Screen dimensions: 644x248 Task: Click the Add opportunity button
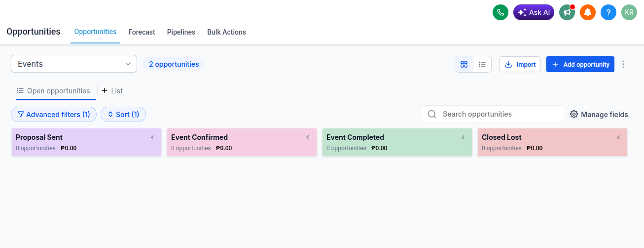pyautogui.click(x=580, y=64)
